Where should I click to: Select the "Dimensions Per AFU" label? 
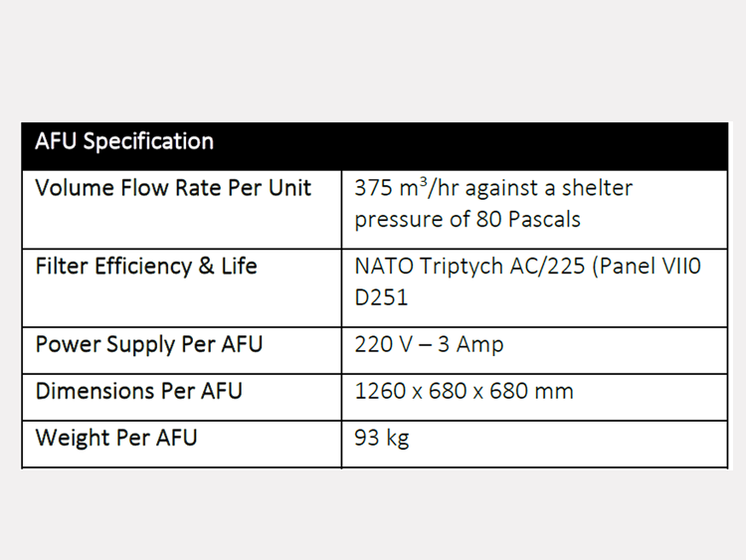pyautogui.click(x=138, y=391)
